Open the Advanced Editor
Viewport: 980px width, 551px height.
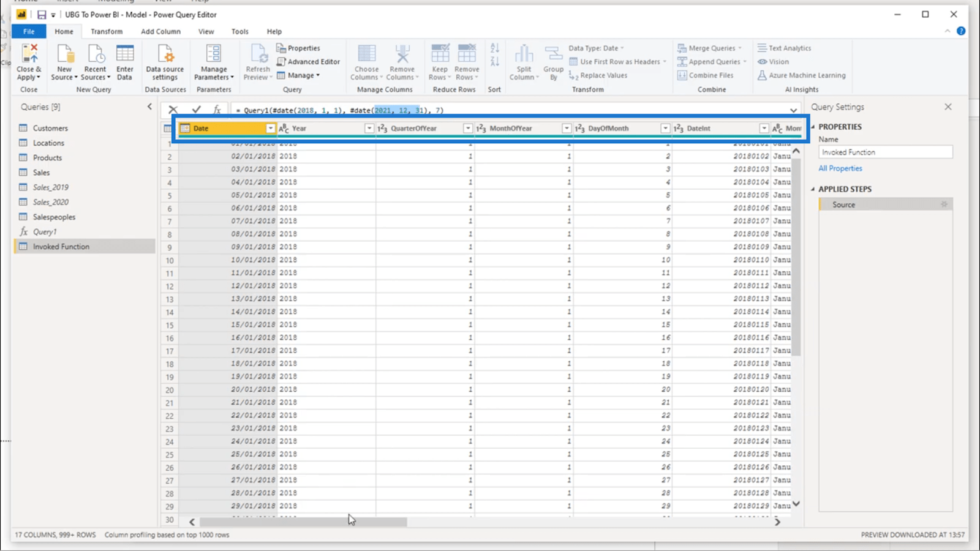308,62
